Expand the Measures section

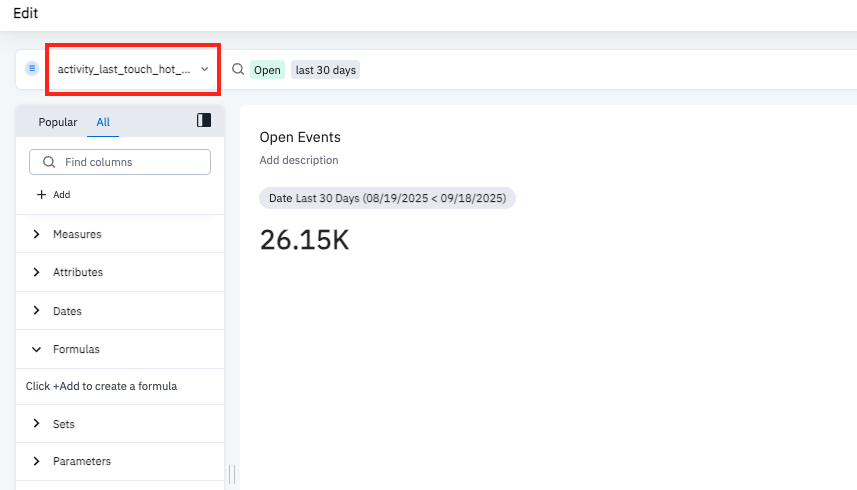click(120, 234)
